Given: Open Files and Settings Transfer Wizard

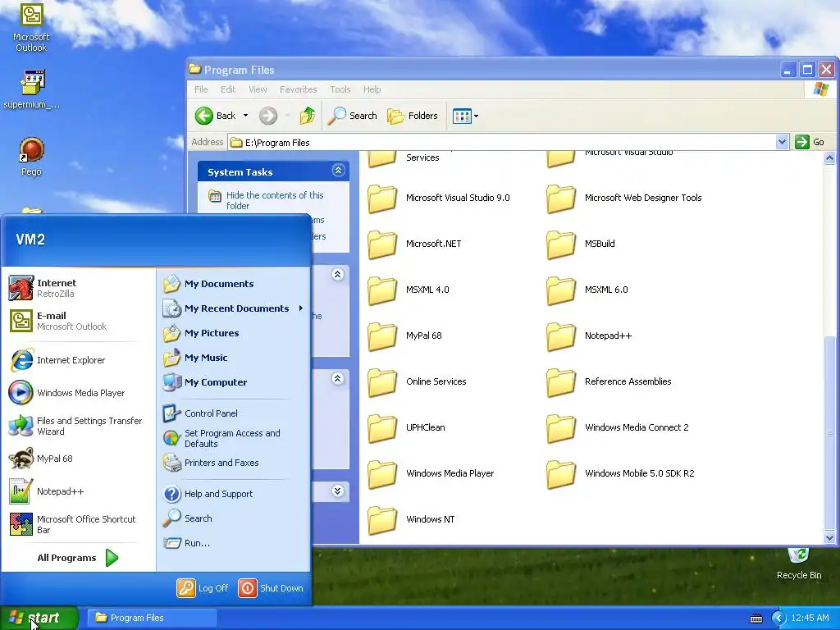Looking at the screenshot, I should (78, 426).
